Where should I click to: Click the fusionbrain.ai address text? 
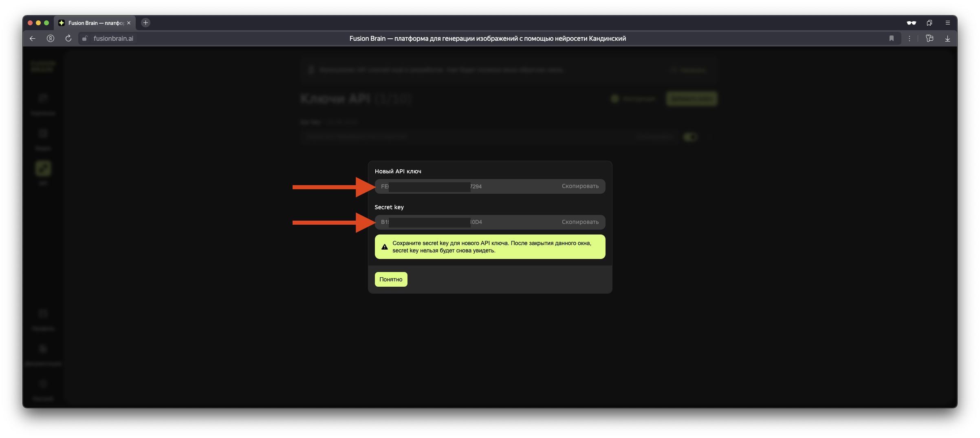pyautogui.click(x=113, y=38)
